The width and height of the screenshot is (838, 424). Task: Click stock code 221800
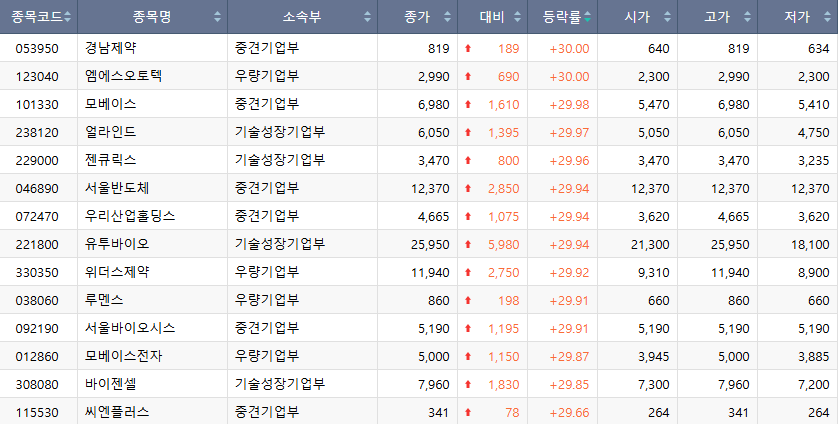pos(37,244)
